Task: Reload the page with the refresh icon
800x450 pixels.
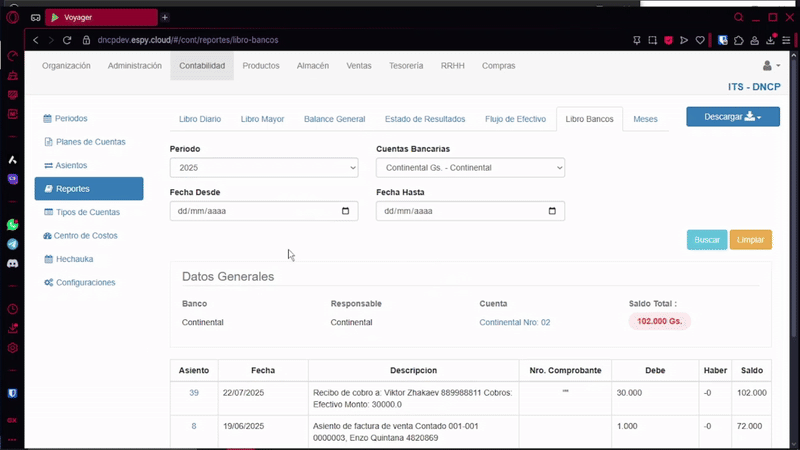Action: (68, 40)
